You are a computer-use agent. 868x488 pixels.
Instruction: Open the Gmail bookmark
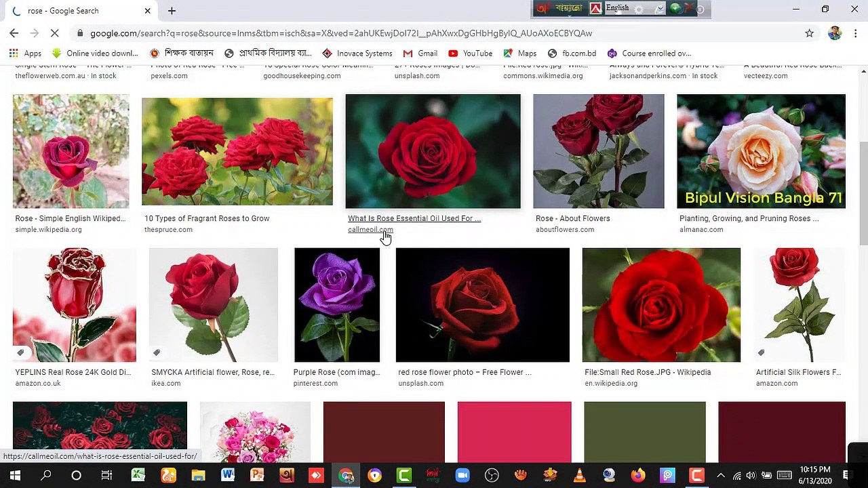click(420, 53)
